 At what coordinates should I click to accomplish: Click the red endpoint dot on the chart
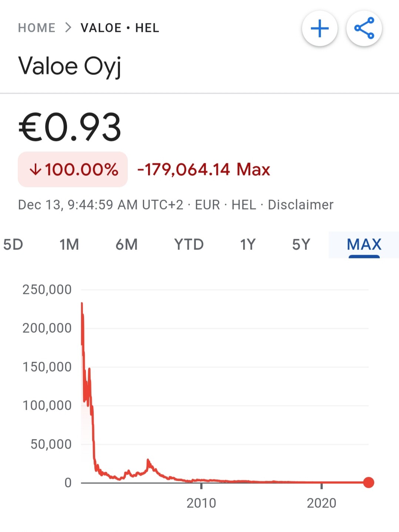tap(369, 482)
